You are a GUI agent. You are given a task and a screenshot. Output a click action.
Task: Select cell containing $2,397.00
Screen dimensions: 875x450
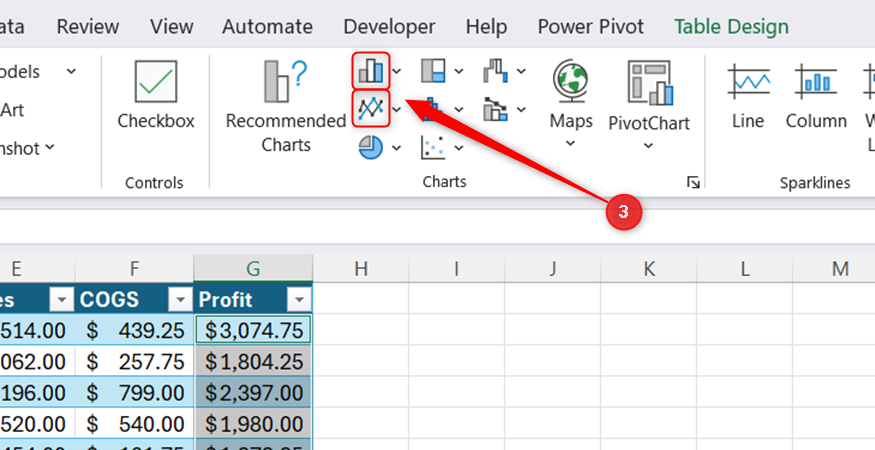[253, 393]
